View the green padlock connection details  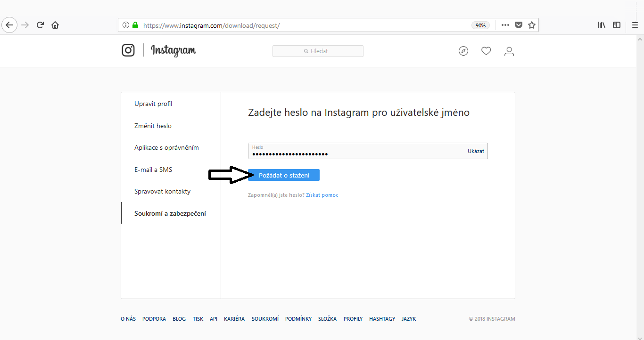coord(135,25)
